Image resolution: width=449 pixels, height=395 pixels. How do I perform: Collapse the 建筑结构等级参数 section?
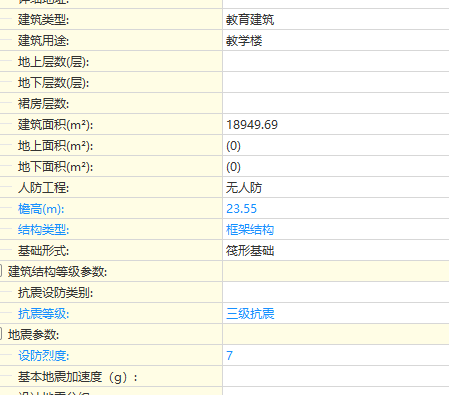[x=1, y=271]
